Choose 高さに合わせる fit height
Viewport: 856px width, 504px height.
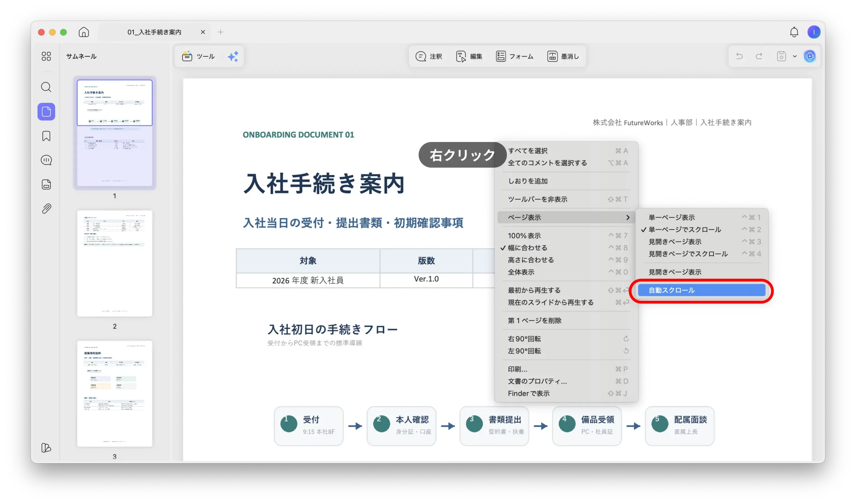566,260
